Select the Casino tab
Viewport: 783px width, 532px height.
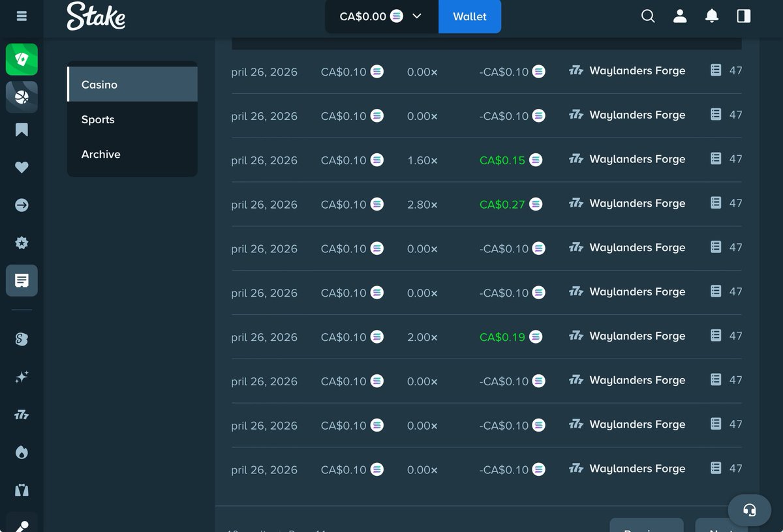(132, 84)
